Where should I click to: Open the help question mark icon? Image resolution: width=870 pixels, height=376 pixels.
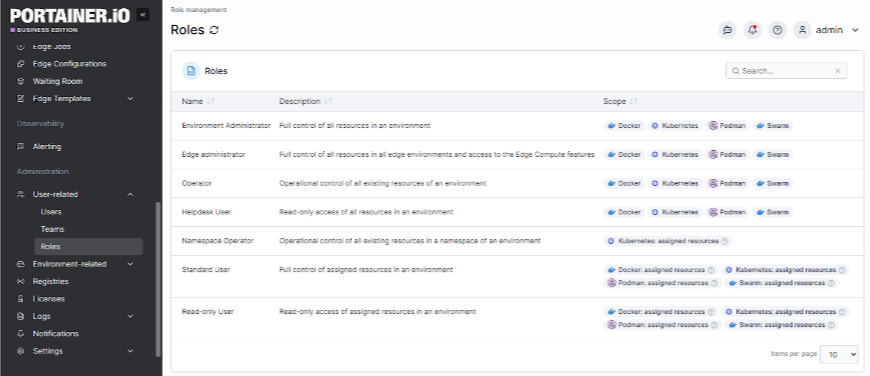(x=777, y=30)
